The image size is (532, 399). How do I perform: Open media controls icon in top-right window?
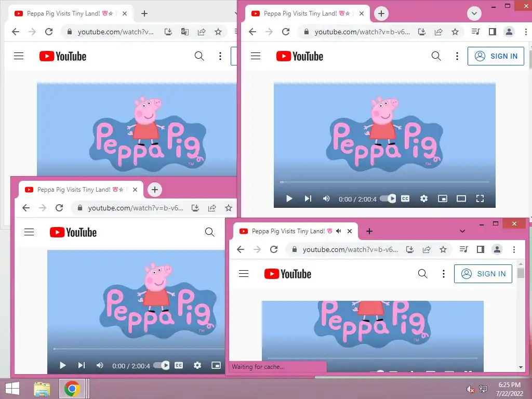(x=476, y=32)
